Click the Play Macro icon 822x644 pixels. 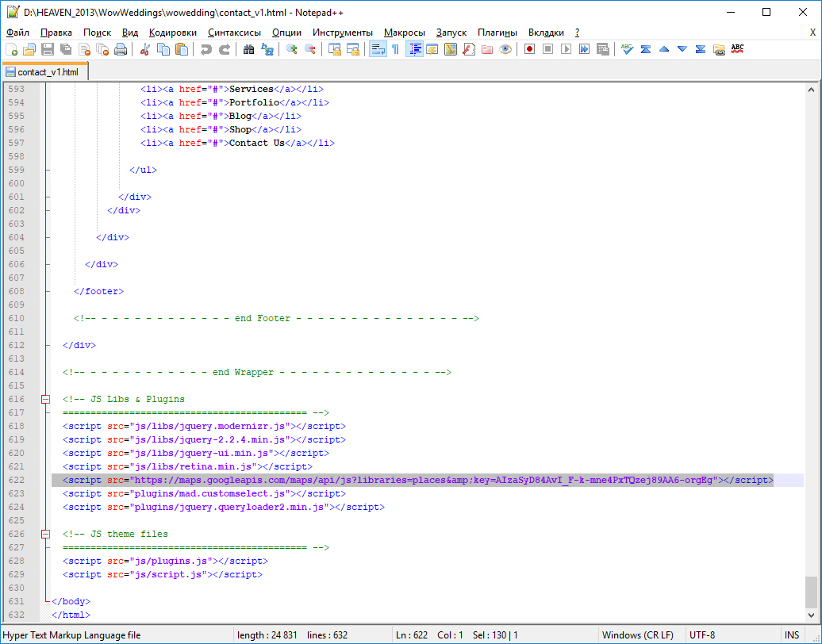point(566,49)
